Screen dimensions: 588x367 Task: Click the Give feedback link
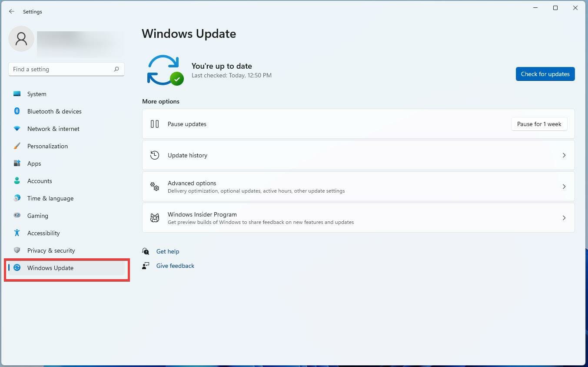pos(175,266)
